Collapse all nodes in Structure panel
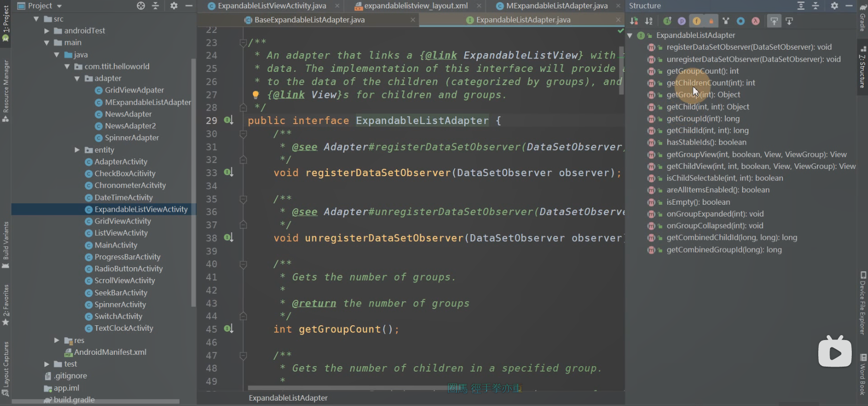Screen dimensions: 868x406 (x=816, y=6)
